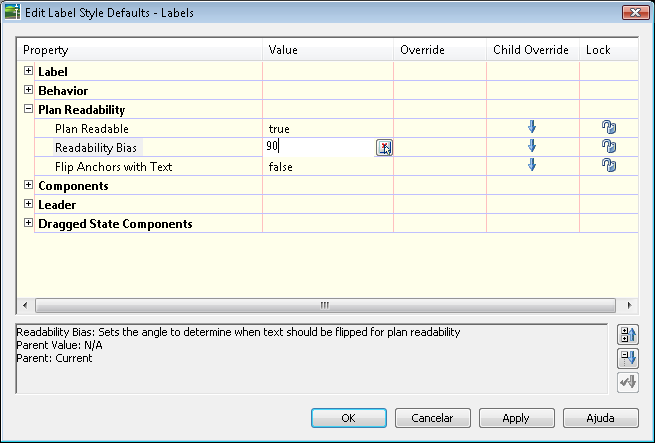Collapse the Plan Readability category
Image resolution: width=655 pixels, height=443 pixels.
click(28, 109)
